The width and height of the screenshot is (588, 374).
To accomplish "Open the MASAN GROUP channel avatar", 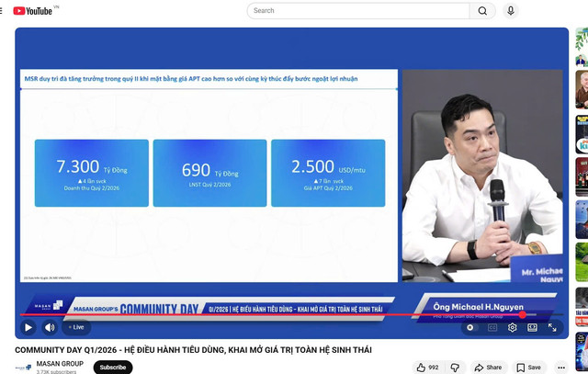I will pos(23,368).
